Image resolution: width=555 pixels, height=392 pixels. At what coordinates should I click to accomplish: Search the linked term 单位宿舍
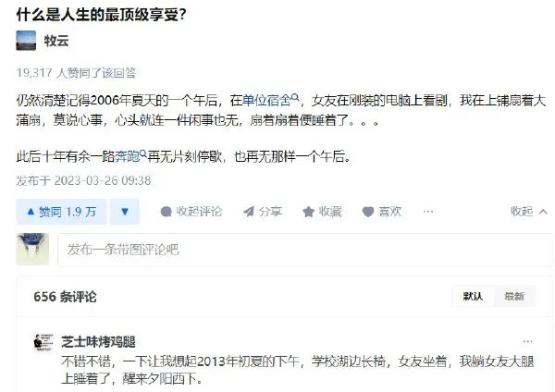(271, 101)
